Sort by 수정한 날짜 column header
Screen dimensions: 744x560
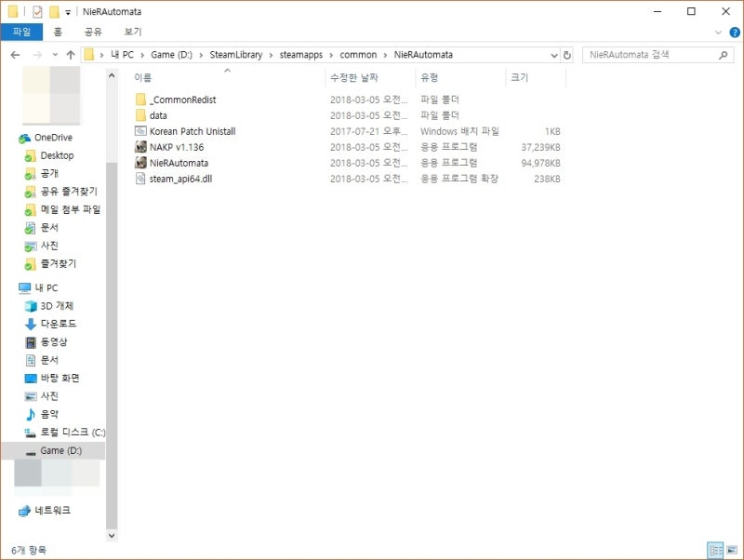tap(354, 77)
